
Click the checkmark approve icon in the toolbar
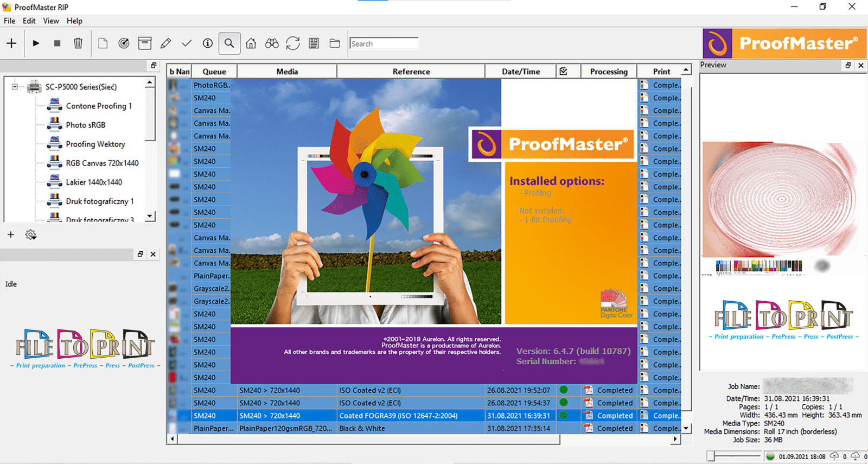point(187,43)
